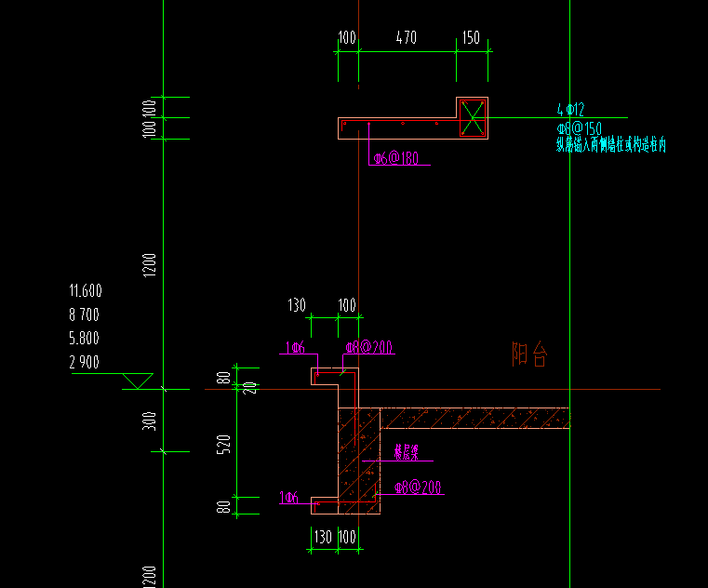This screenshot has height=588, width=708.
Task: Select the 2.900 elevation value
Action: pos(84,362)
